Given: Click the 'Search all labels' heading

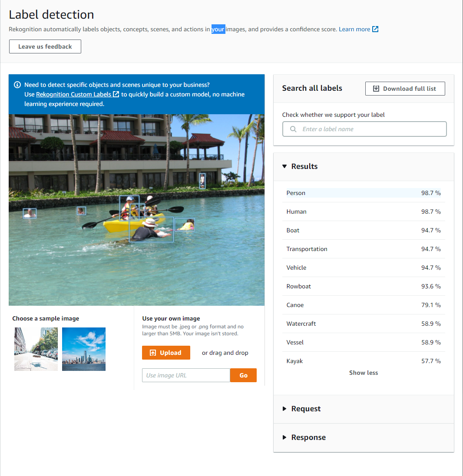Looking at the screenshot, I should (x=312, y=88).
